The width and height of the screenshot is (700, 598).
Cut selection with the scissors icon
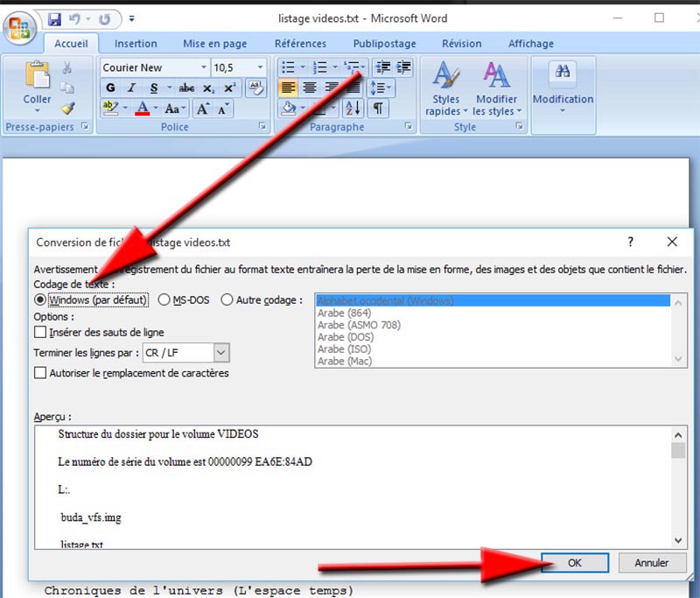(67, 68)
